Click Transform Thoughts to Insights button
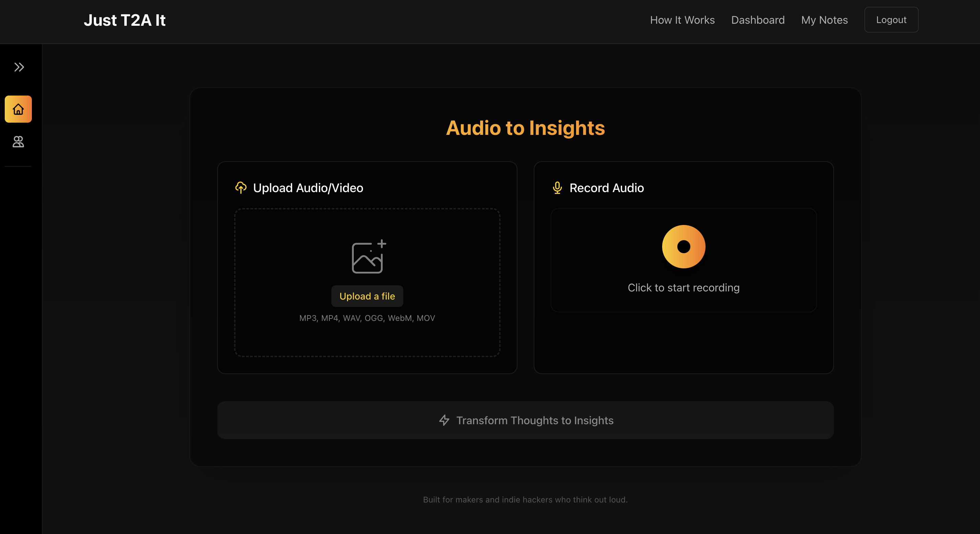This screenshot has height=534, width=980. tap(525, 420)
